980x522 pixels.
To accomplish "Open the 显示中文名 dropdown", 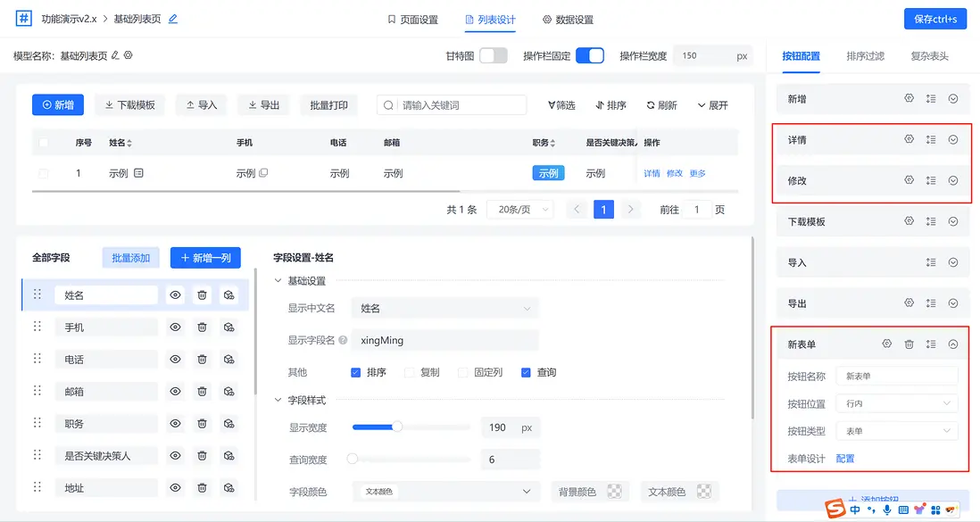I will (445, 308).
